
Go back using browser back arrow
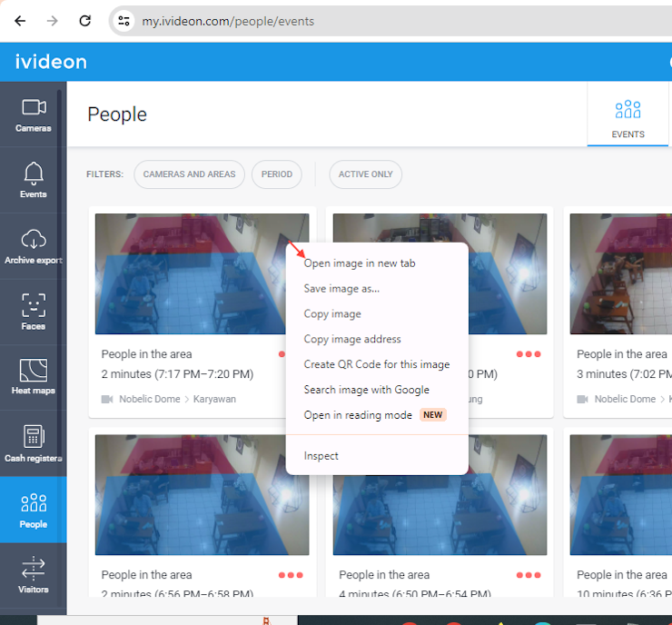[20, 21]
